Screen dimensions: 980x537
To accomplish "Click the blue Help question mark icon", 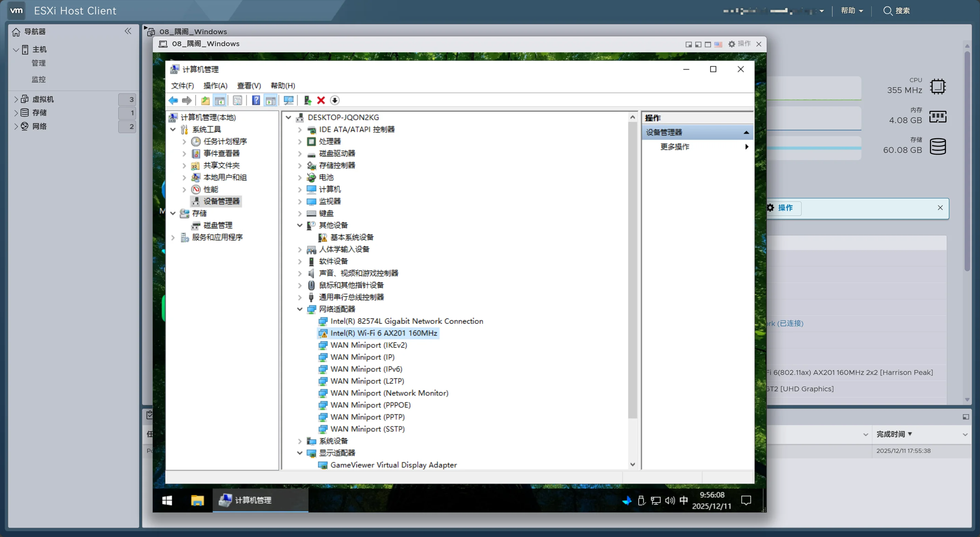I will click(x=256, y=101).
